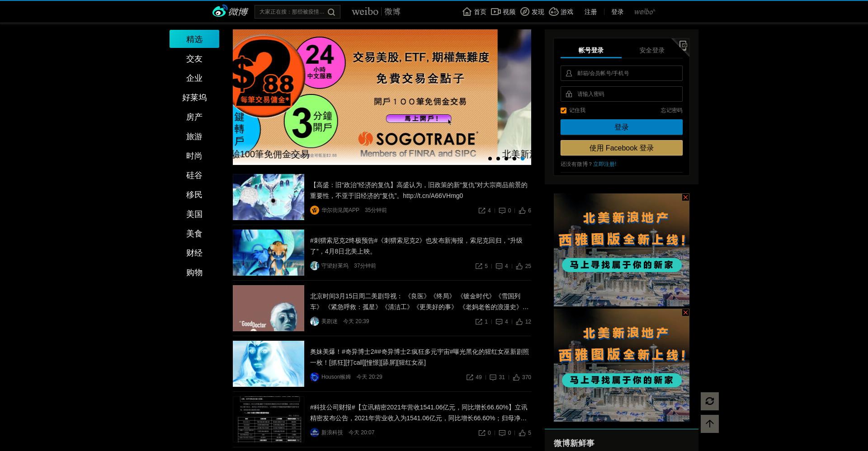Click the blue 登录 button
The height and width of the screenshot is (451, 868).
point(622,127)
